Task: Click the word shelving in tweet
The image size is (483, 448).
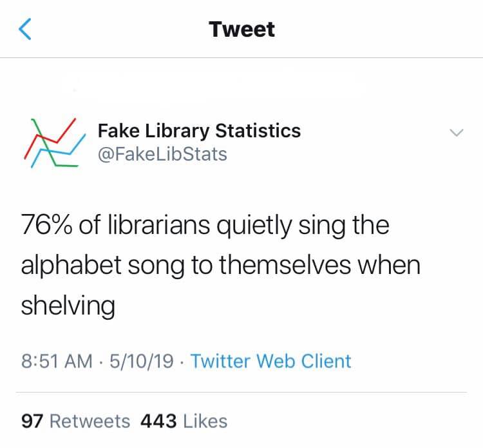Action: click(x=68, y=306)
